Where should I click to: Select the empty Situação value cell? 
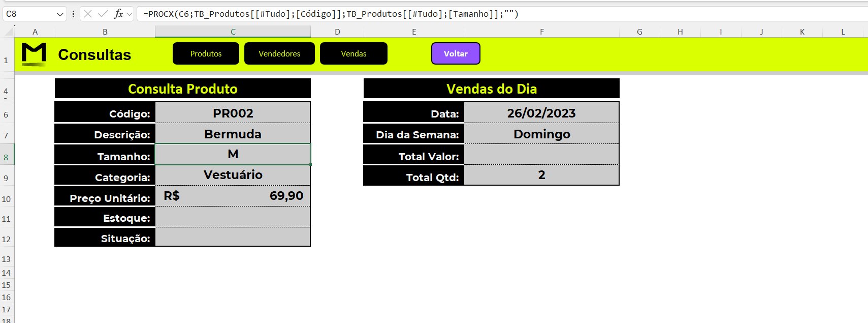233,237
